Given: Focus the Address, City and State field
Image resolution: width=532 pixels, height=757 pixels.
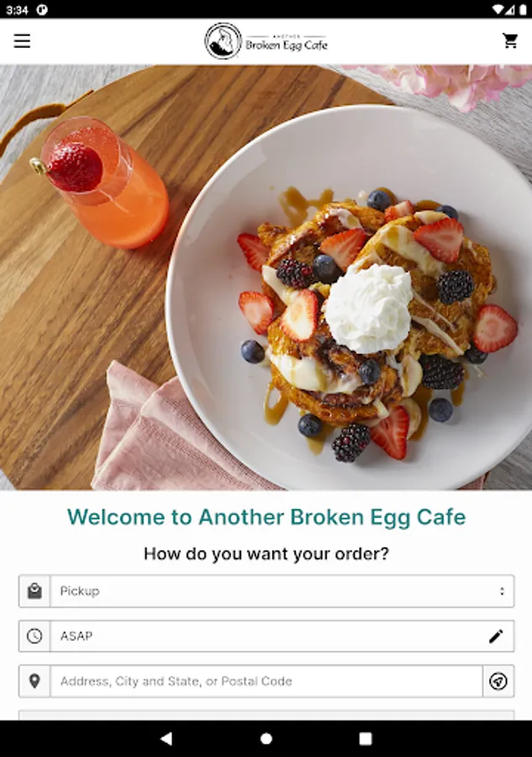Looking at the screenshot, I should (x=266, y=681).
